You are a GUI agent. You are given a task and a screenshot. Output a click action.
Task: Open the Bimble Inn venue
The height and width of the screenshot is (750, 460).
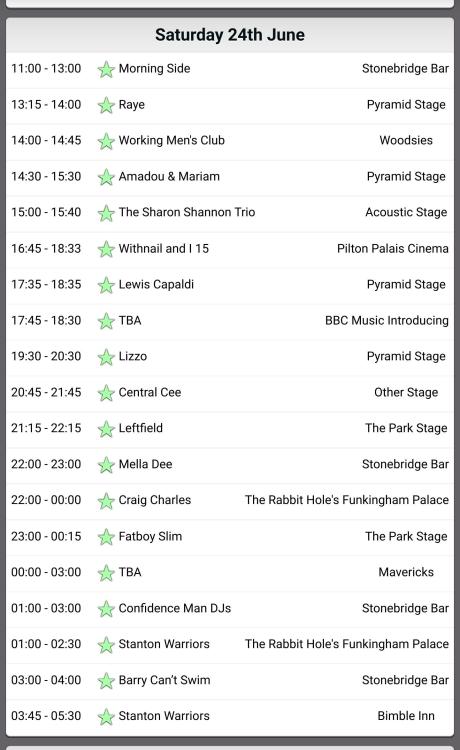click(406, 716)
